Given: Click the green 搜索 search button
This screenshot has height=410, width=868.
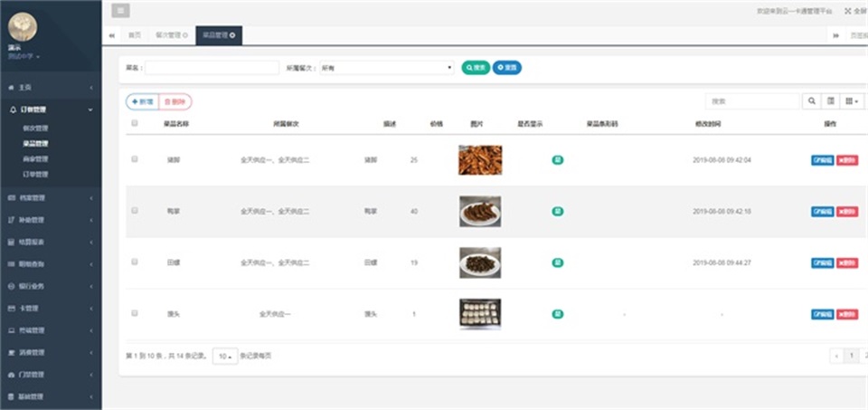Looking at the screenshot, I should [476, 68].
